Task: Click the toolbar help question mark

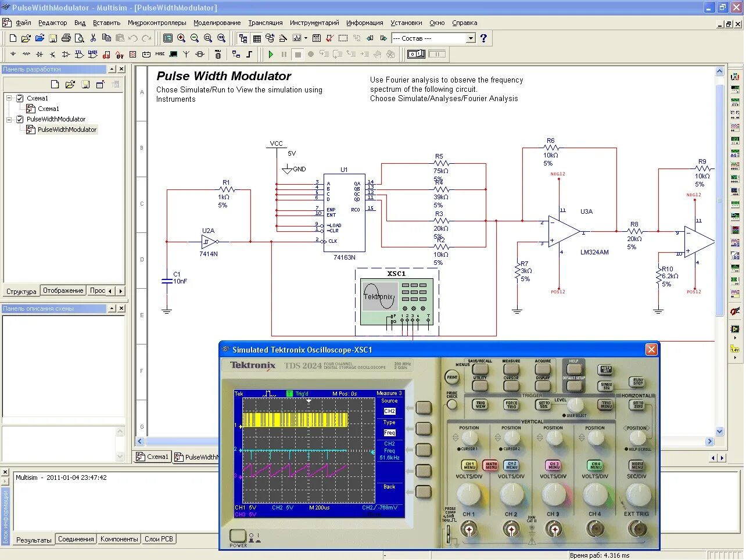Action: coord(483,38)
